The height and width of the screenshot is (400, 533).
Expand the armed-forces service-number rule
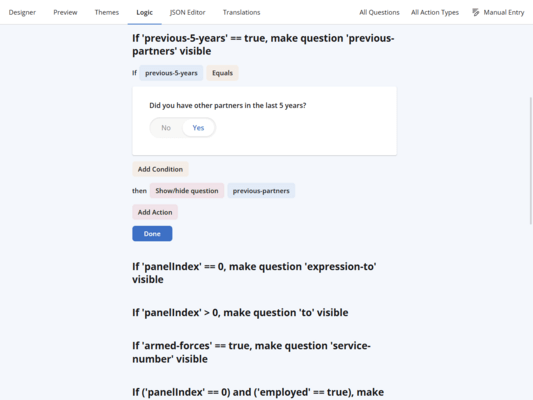click(x=251, y=352)
